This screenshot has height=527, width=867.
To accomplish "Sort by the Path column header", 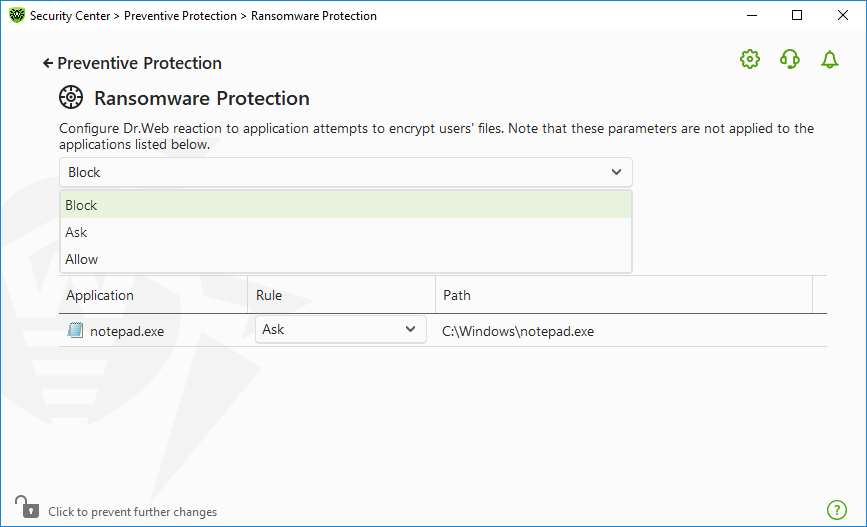I will pos(624,295).
